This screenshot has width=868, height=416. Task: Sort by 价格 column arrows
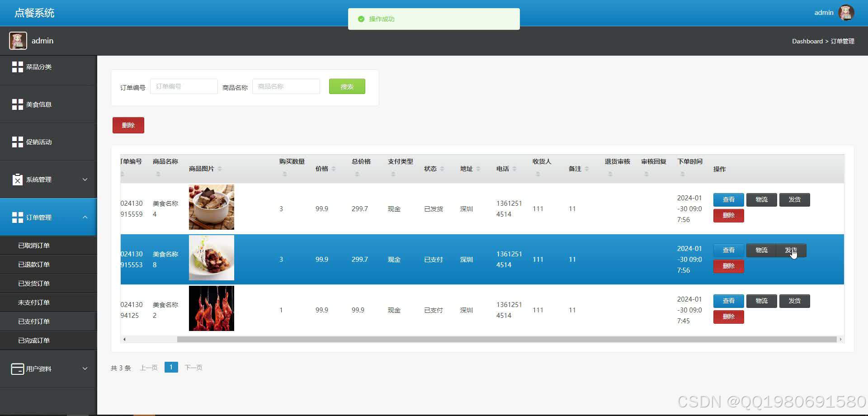334,169
